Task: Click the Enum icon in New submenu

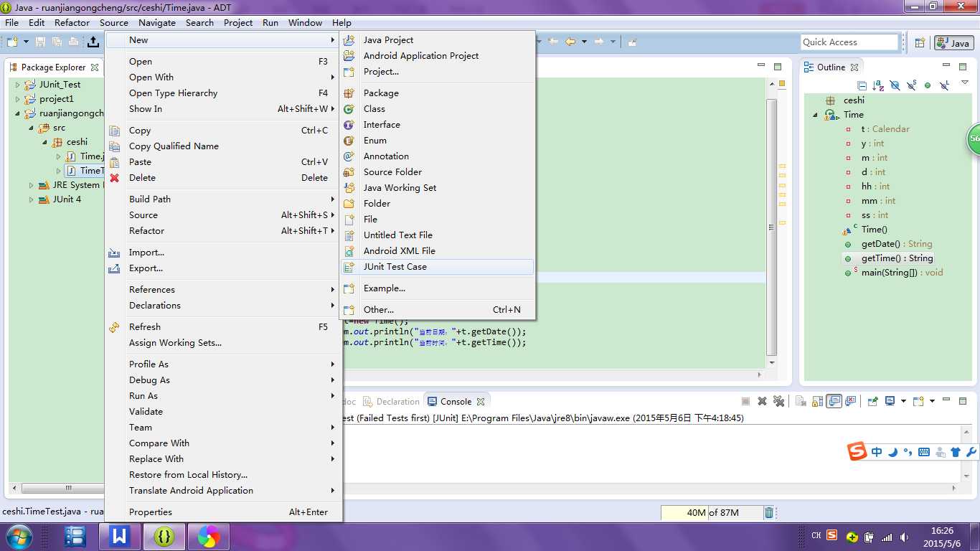Action: point(349,141)
